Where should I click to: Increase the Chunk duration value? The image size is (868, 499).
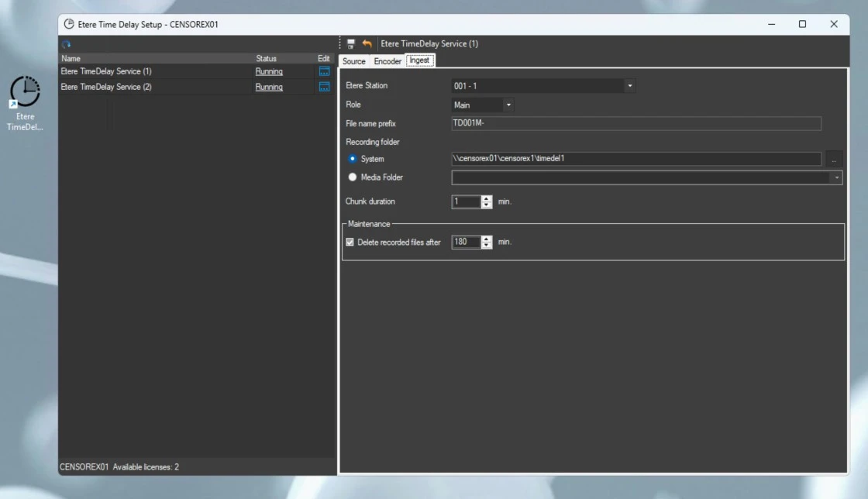tap(487, 198)
